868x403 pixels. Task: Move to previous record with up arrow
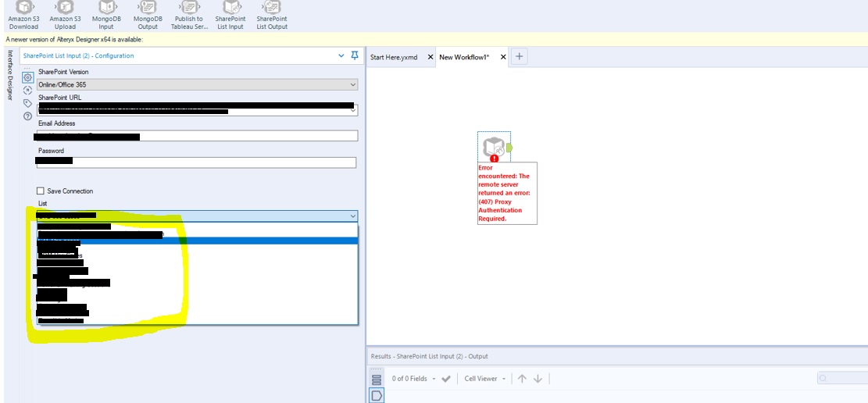(x=521, y=379)
